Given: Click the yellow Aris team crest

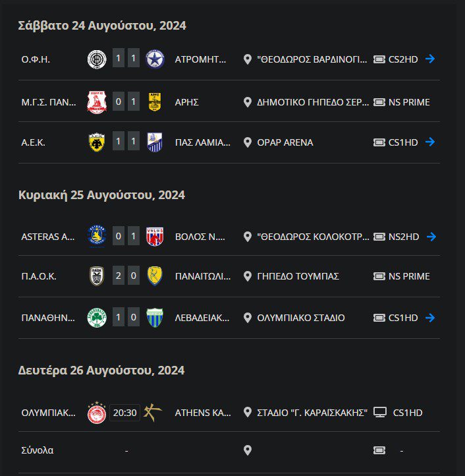Looking at the screenshot, I should point(155,102).
